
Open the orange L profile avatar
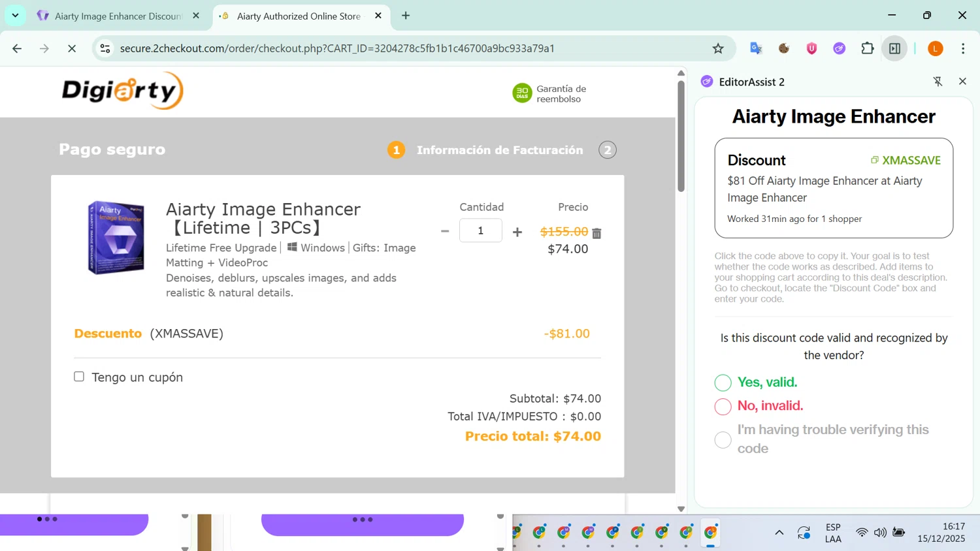click(936, 48)
